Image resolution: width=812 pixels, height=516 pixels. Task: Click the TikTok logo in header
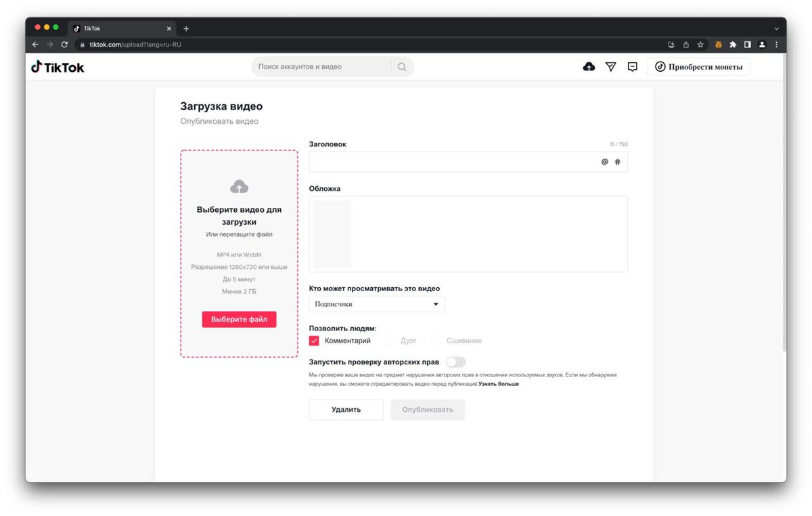coord(58,66)
